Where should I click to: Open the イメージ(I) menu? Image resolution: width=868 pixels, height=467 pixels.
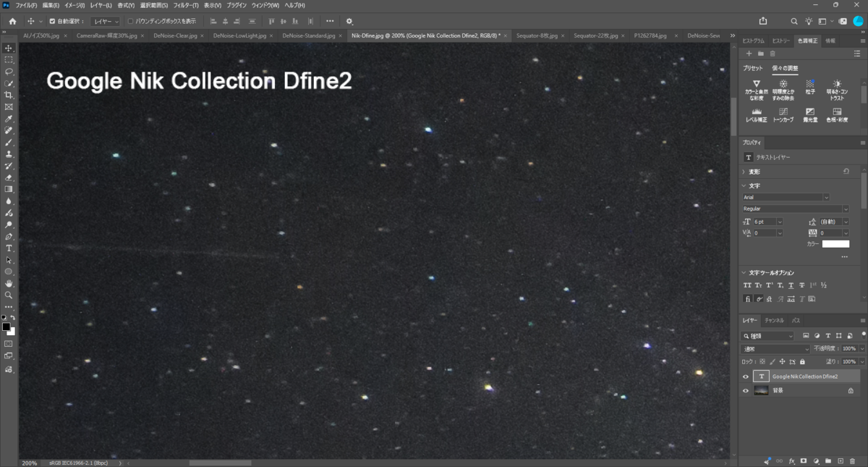pyautogui.click(x=75, y=5)
